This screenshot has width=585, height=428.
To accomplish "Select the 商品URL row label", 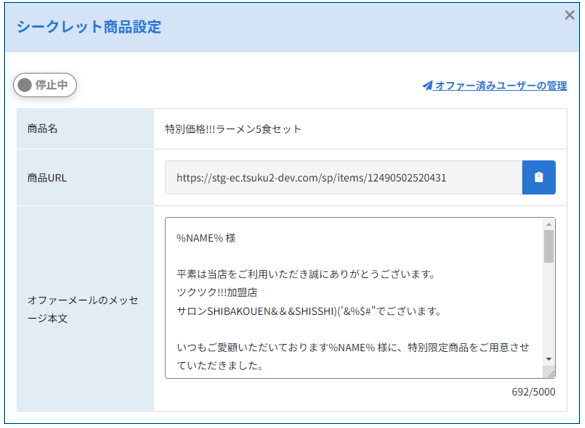I will 47,178.
